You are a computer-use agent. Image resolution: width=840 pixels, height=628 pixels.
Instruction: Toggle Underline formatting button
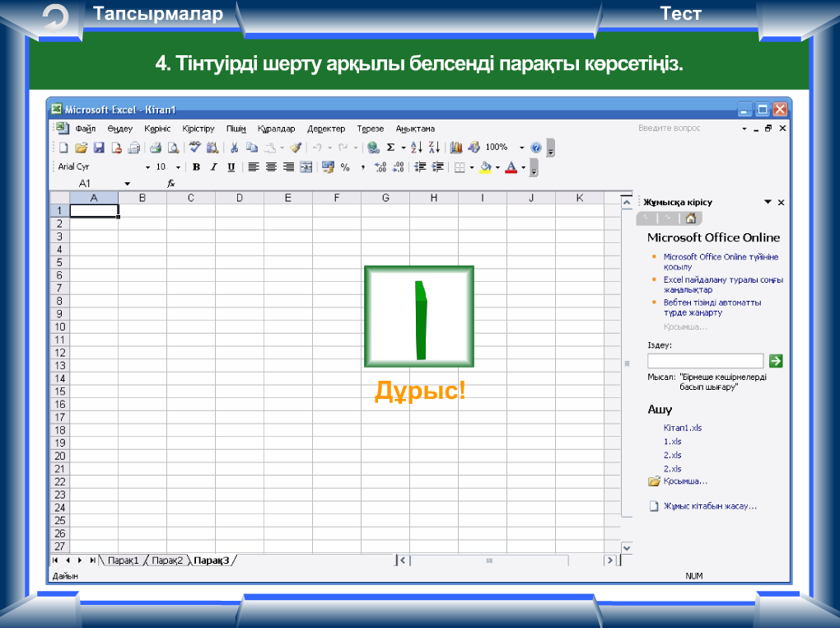pyautogui.click(x=231, y=167)
